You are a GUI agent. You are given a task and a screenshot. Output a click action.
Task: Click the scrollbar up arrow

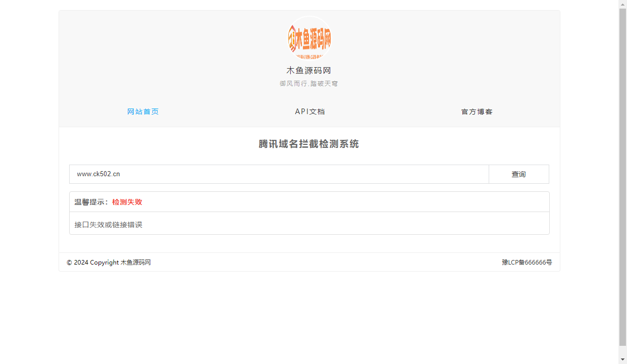pos(622,4)
